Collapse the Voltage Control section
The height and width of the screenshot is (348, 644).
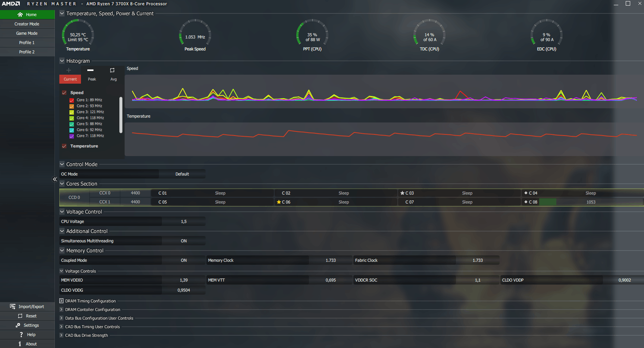(x=62, y=212)
